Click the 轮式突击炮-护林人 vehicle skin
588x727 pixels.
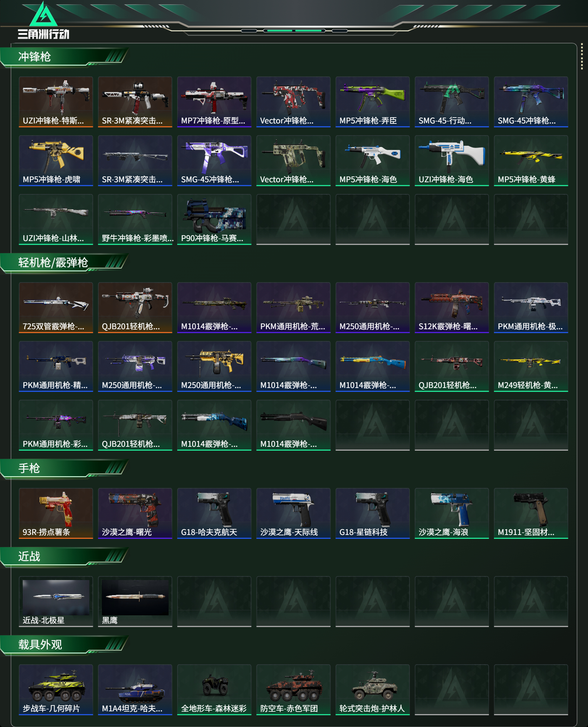pyautogui.click(x=372, y=690)
